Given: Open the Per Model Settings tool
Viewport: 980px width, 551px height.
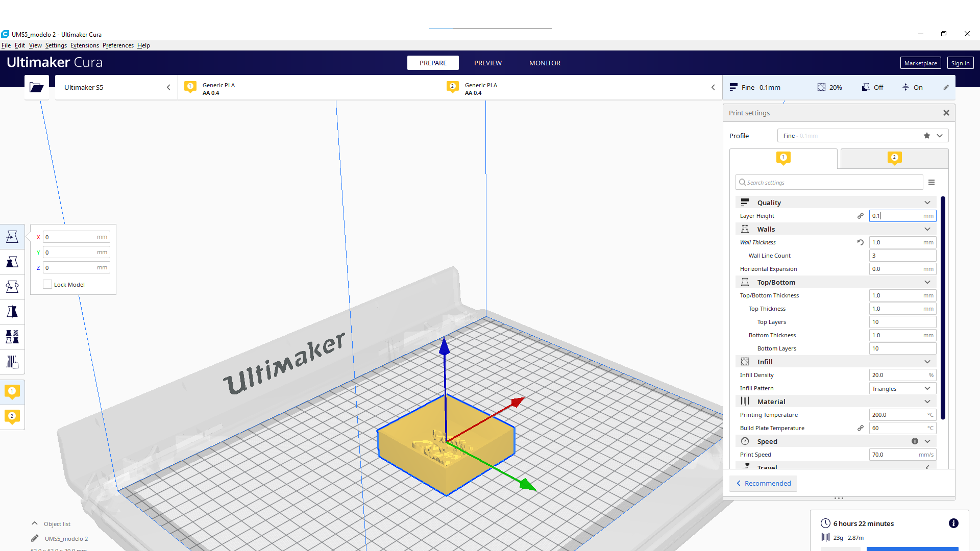Looking at the screenshot, I should 12,337.
